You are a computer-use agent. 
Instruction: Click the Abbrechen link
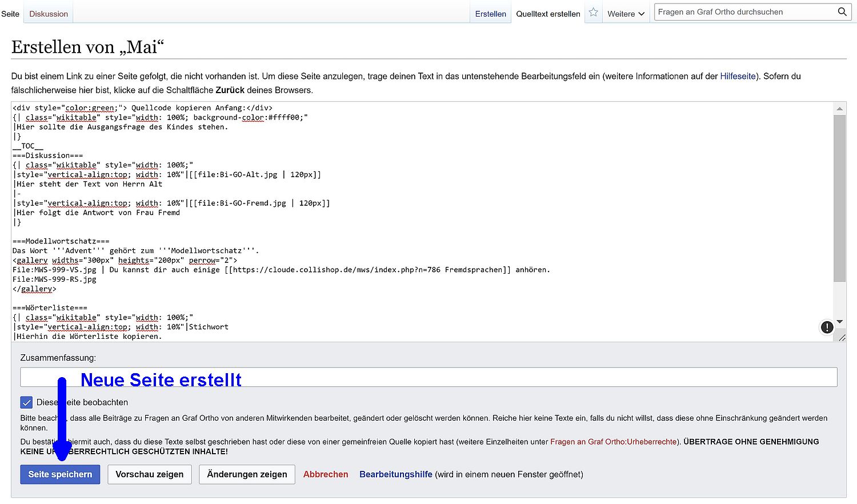point(326,474)
